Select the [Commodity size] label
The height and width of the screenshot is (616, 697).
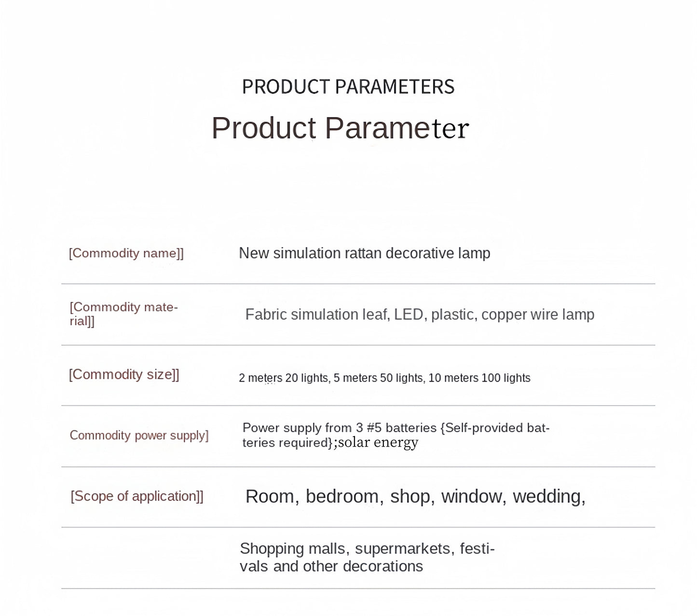(124, 375)
